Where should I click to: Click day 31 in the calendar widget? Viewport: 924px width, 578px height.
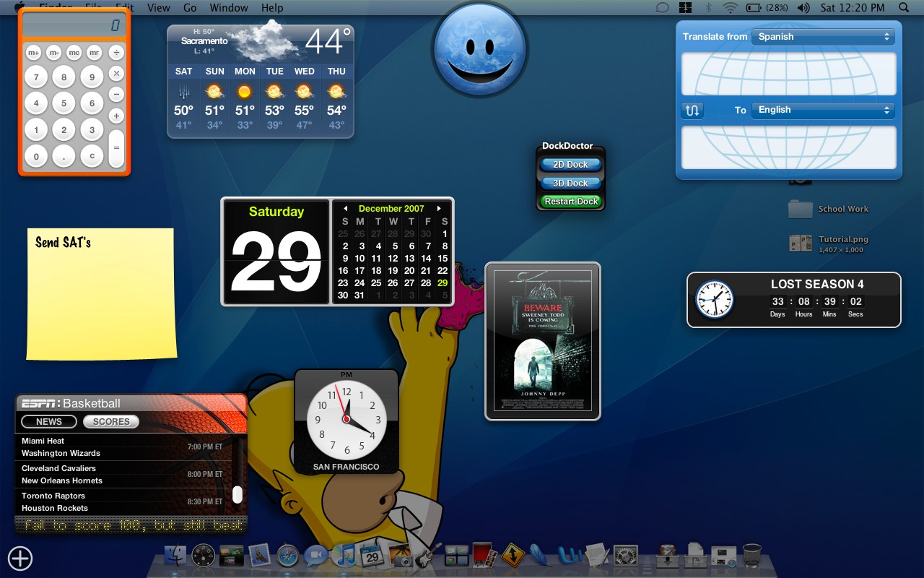pyautogui.click(x=359, y=295)
